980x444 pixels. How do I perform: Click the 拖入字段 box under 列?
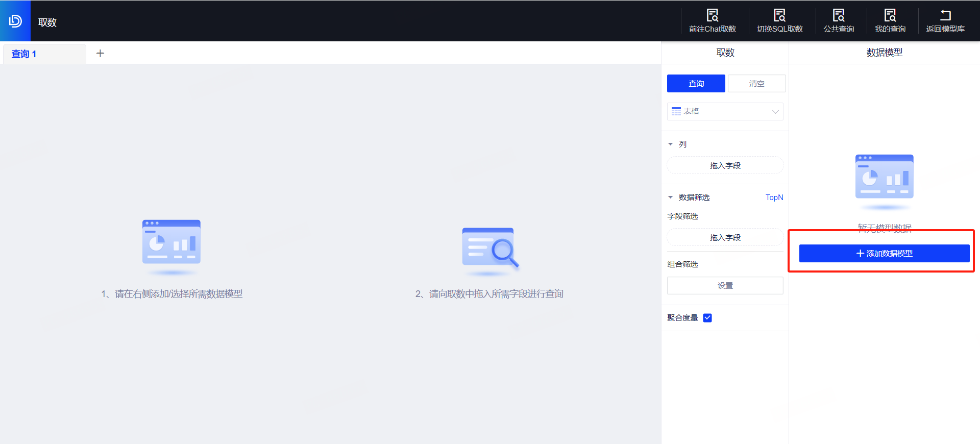coord(725,166)
